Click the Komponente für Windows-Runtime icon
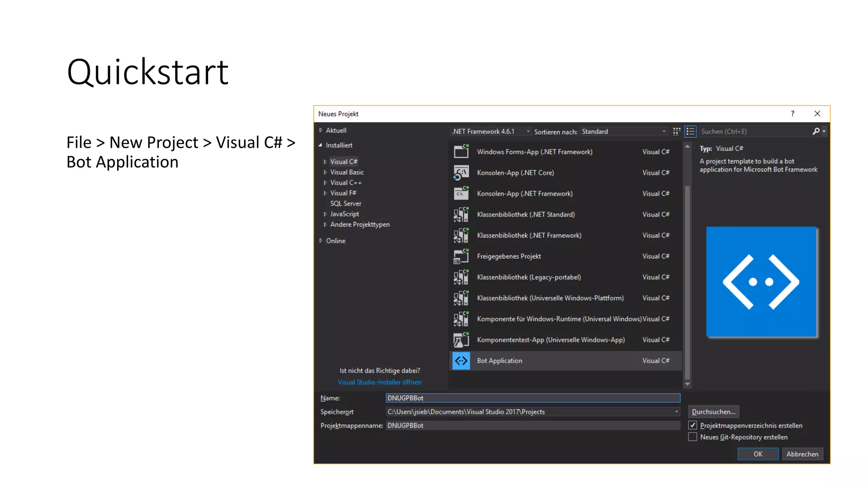 click(461, 319)
